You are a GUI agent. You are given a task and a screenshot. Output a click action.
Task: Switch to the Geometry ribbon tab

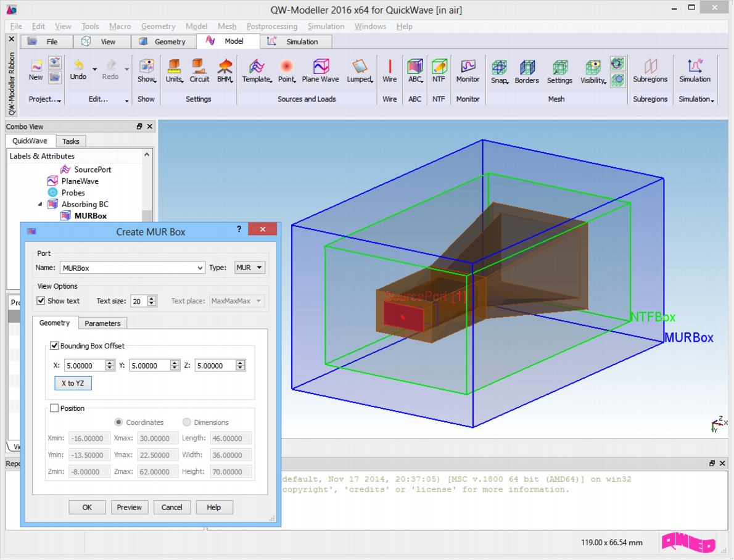(x=163, y=42)
